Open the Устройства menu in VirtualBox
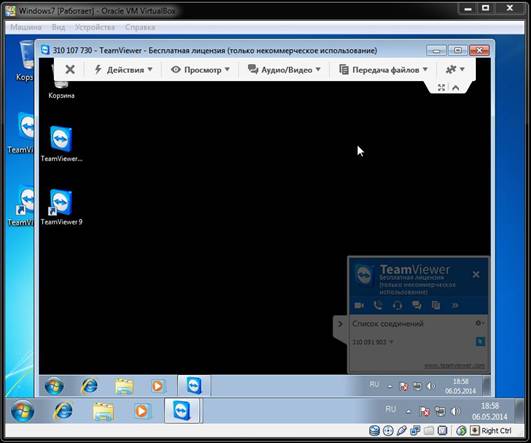 coord(94,27)
